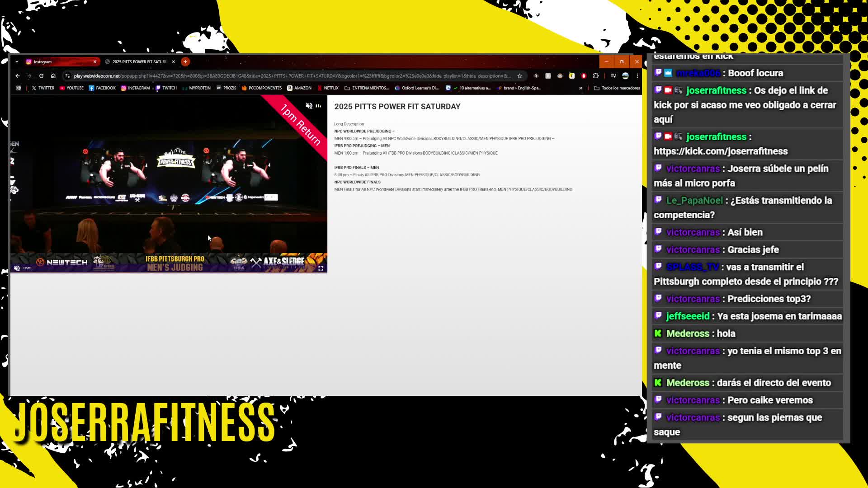Restore down the browser window
The height and width of the screenshot is (488, 868).
click(x=622, y=61)
